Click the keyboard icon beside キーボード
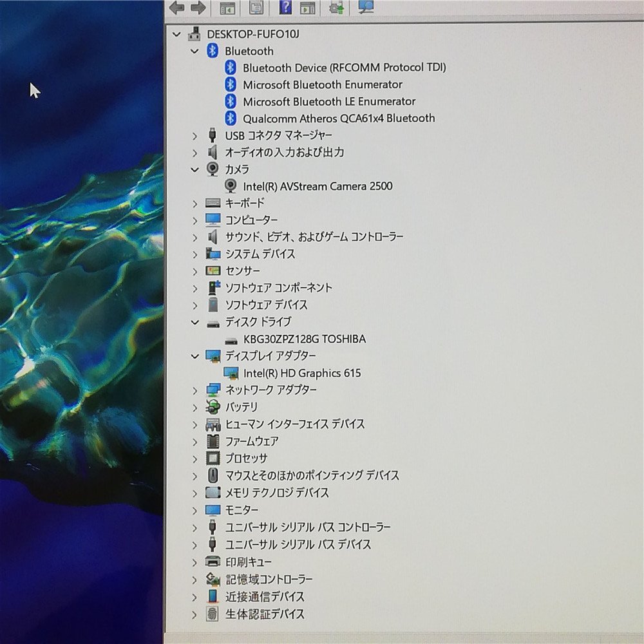 point(213,203)
